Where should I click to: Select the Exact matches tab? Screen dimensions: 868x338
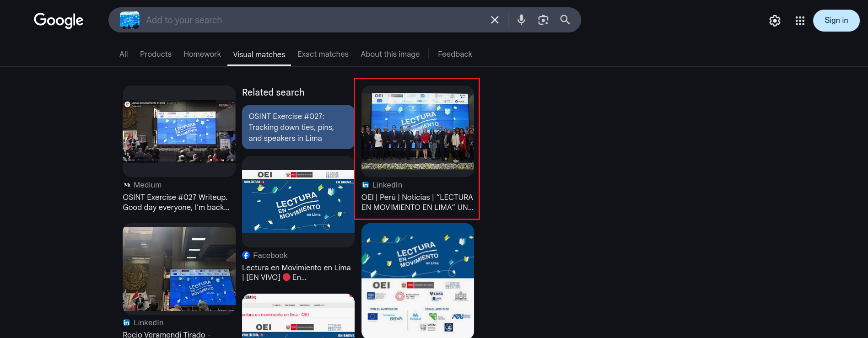tap(323, 54)
